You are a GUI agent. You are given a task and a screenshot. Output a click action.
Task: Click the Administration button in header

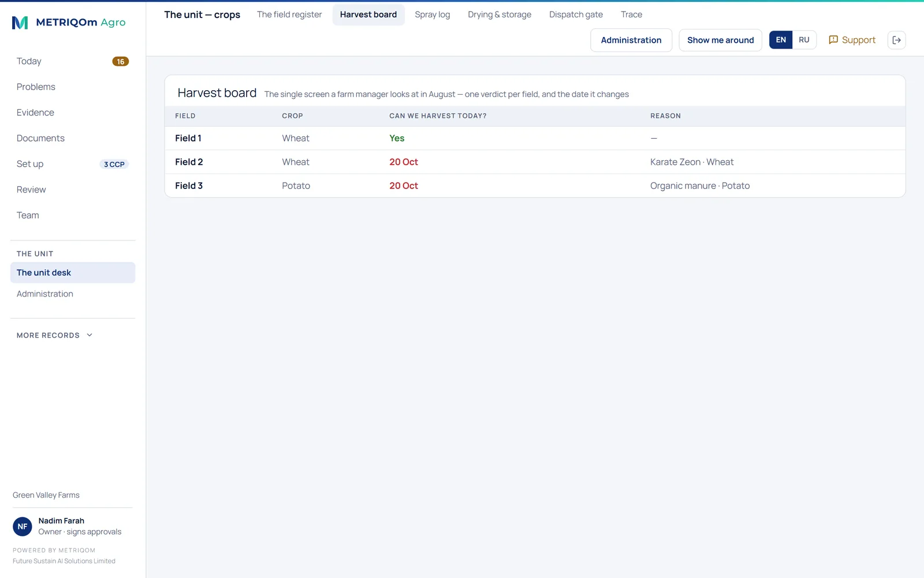coord(631,40)
